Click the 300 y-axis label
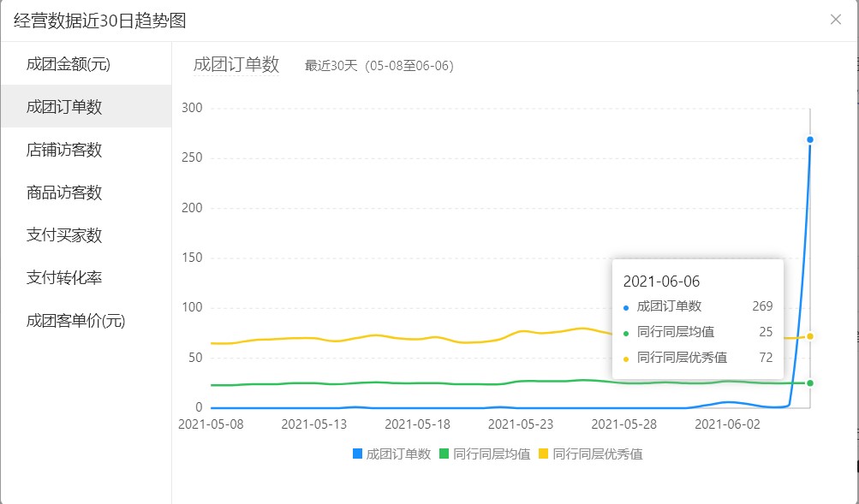This screenshot has height=504, width=859. [192, 108]
